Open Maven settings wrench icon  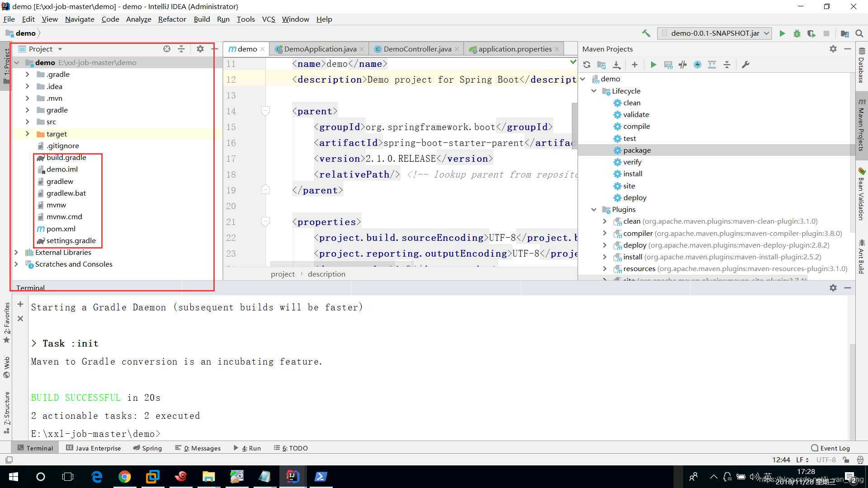[x=746, y=65]
